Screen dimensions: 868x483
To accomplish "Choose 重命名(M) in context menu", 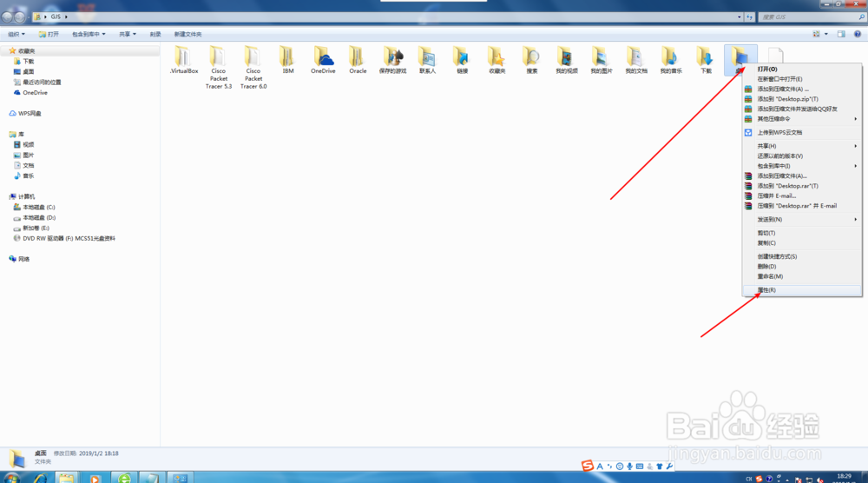I will coord(802,276).
